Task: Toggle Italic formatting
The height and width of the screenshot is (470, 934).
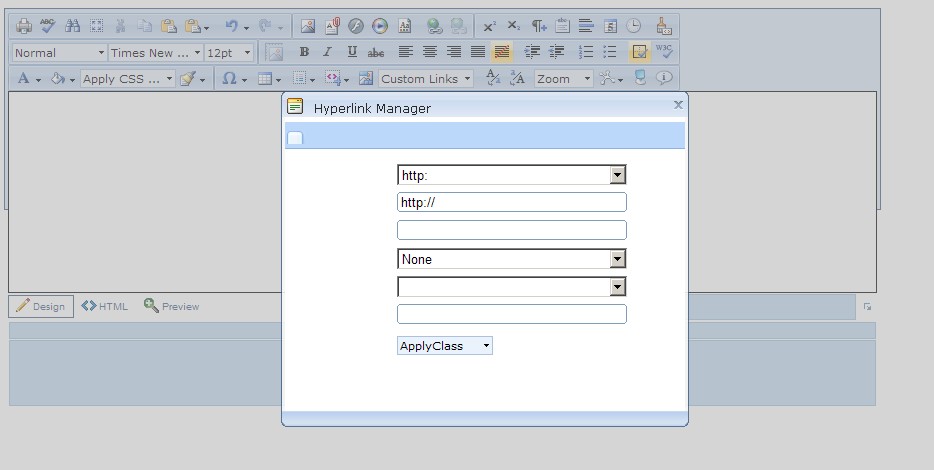Action: pos(328,52)
